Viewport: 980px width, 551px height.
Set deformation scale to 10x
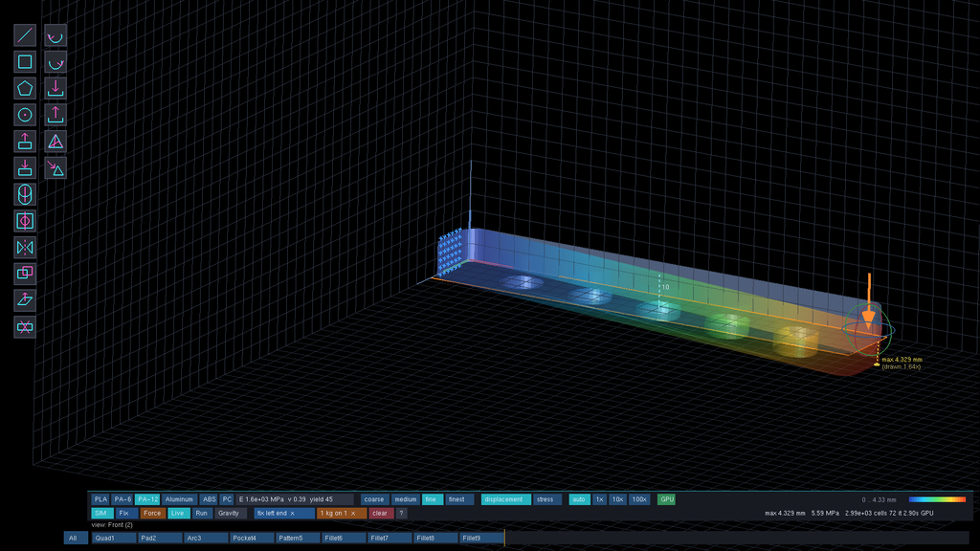[617, 499]
